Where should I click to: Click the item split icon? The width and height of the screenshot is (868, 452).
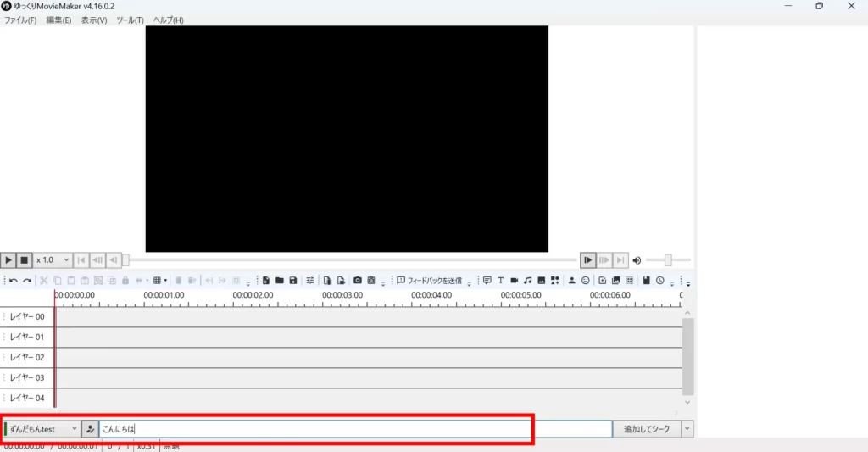[139, 281]
